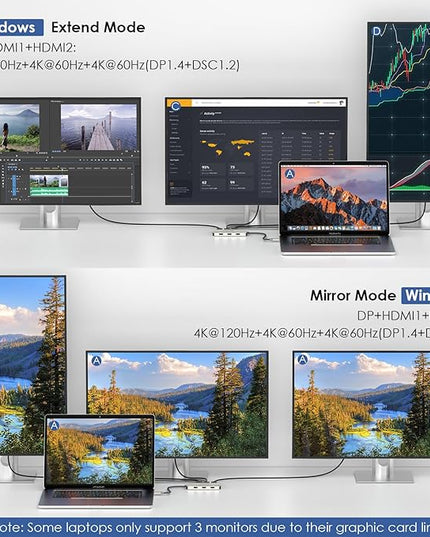Click the USB hub beside the bottom laptop
This screenshot has height=537, width=430.
203,487
